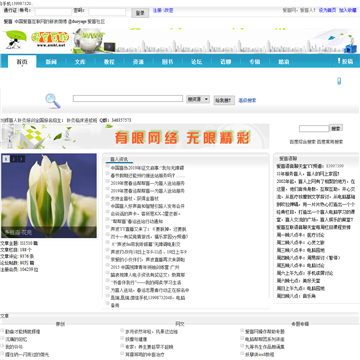The image size is (360, 360).
Task: Show slide 3 in the tulip slideshow
Action: pyautogui.click(x=21, y=159)
